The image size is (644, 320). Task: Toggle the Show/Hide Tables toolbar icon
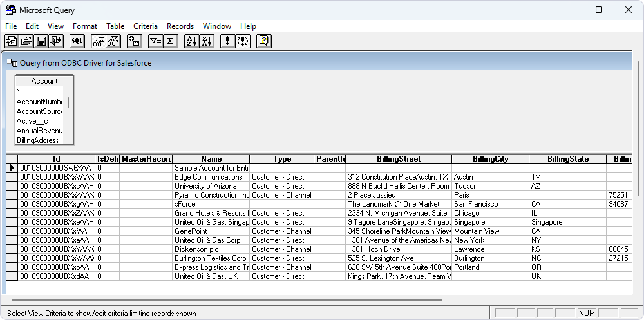pyautogui.click(x=99, y=41)
